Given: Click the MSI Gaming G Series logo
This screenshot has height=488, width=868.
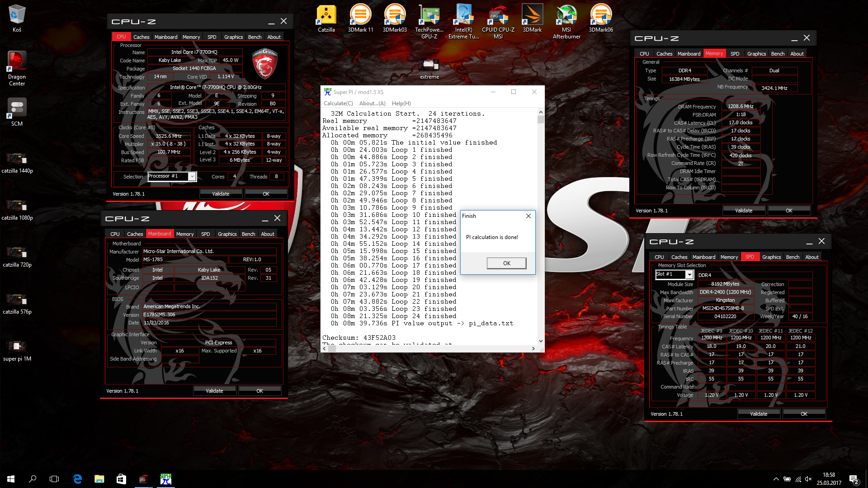Looking at the screenshot, I should [265, 63].
